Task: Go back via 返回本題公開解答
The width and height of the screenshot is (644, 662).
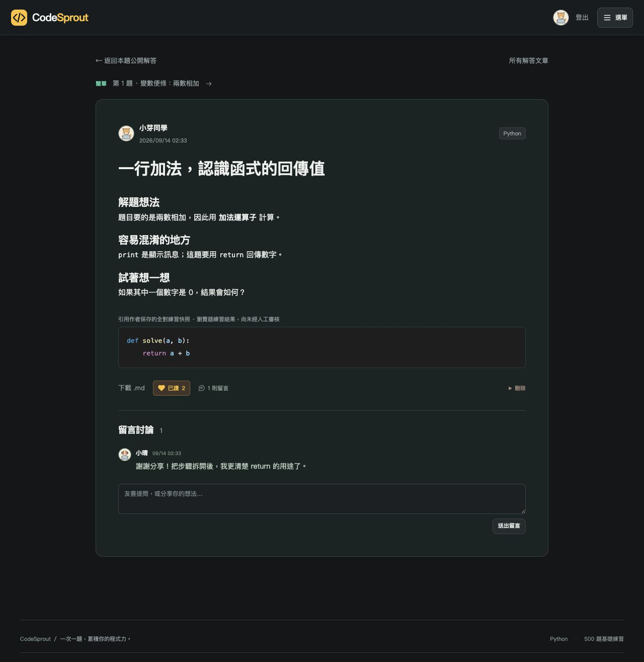Action: [x=126, y=60]
